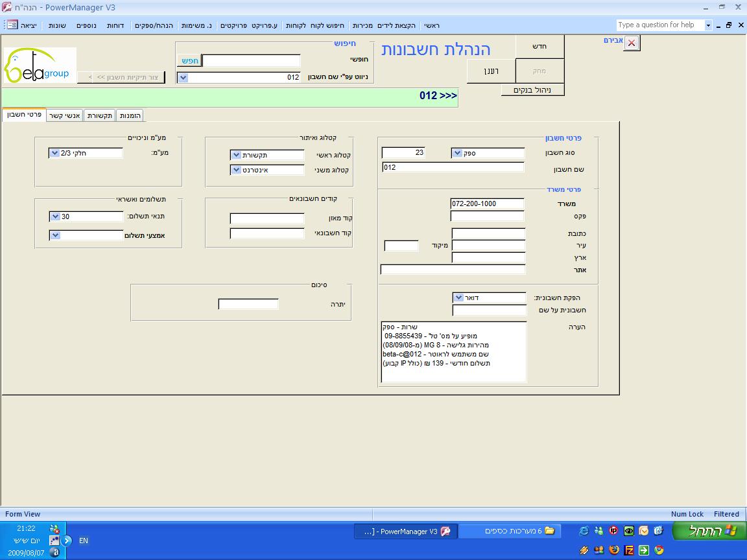Viewport: 747px width, 560px height.
Task: Click the PowerManager V3 taskbar button
Action: [x=405, y=531]
